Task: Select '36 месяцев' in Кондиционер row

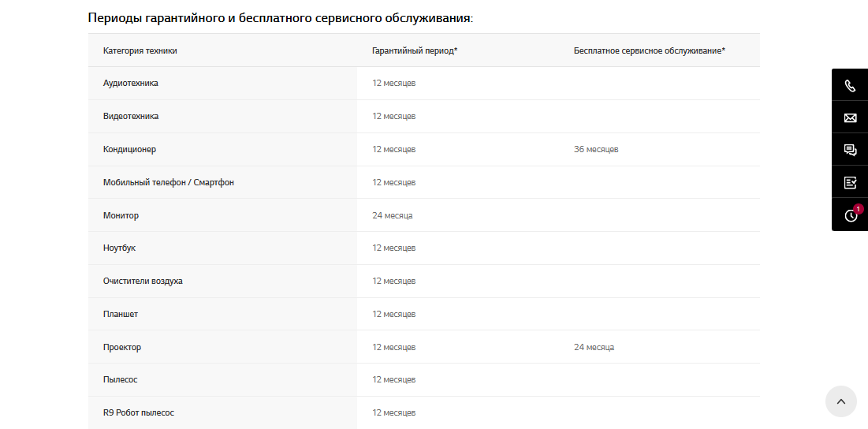Action: pos(596,150)
